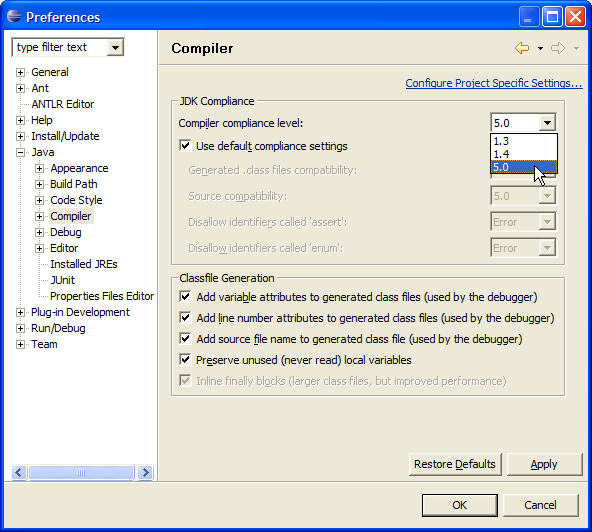
Task: Click the Eclipse icon in title bar
Action: [14, 16]
